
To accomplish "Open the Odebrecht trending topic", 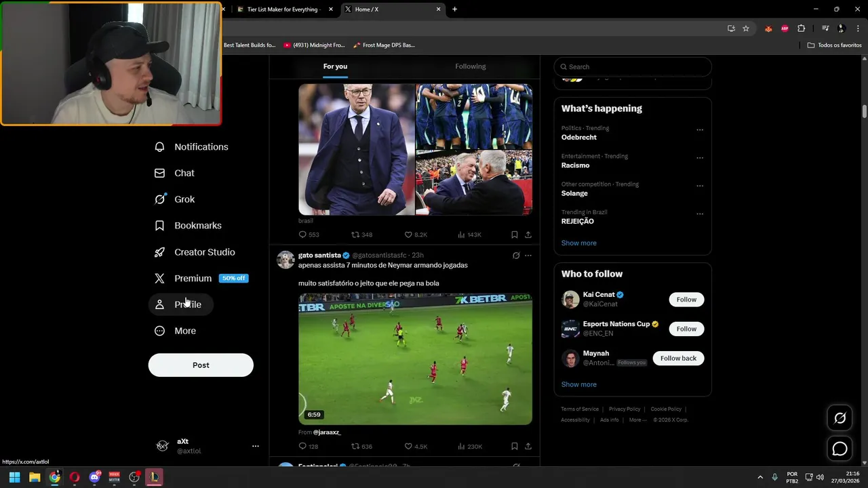I will 578,137.
